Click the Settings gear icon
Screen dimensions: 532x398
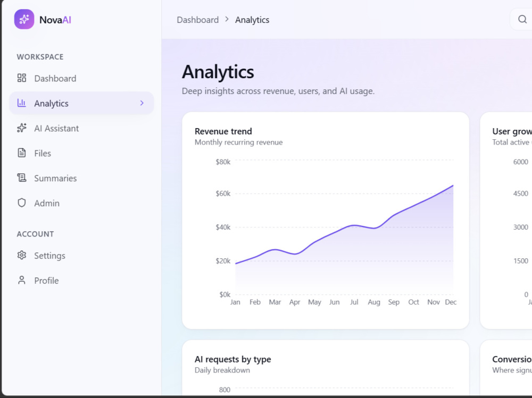pyautogui.click(x=22, y=255)
